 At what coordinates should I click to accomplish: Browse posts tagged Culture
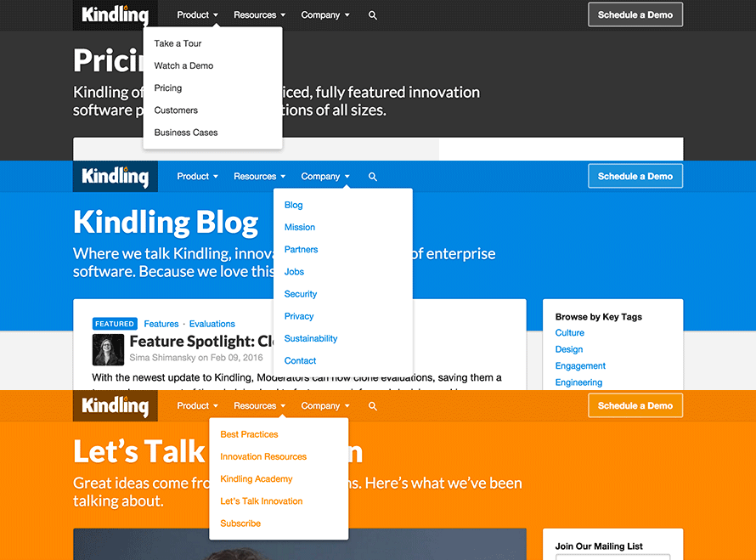coord(569,333)
